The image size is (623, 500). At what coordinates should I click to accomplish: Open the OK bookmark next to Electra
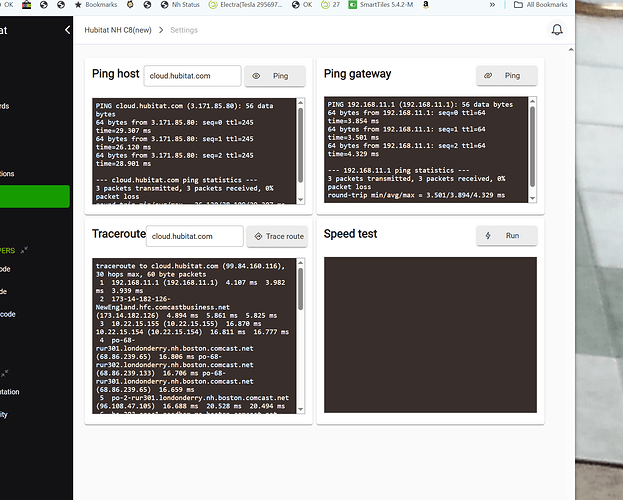point(302,5)
